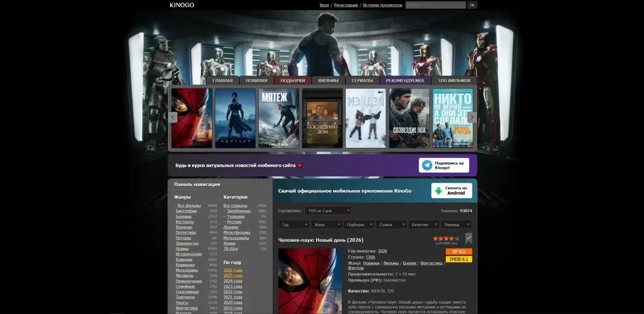Open the 'Последний дом' carousel poster

(x=322, y=118)
